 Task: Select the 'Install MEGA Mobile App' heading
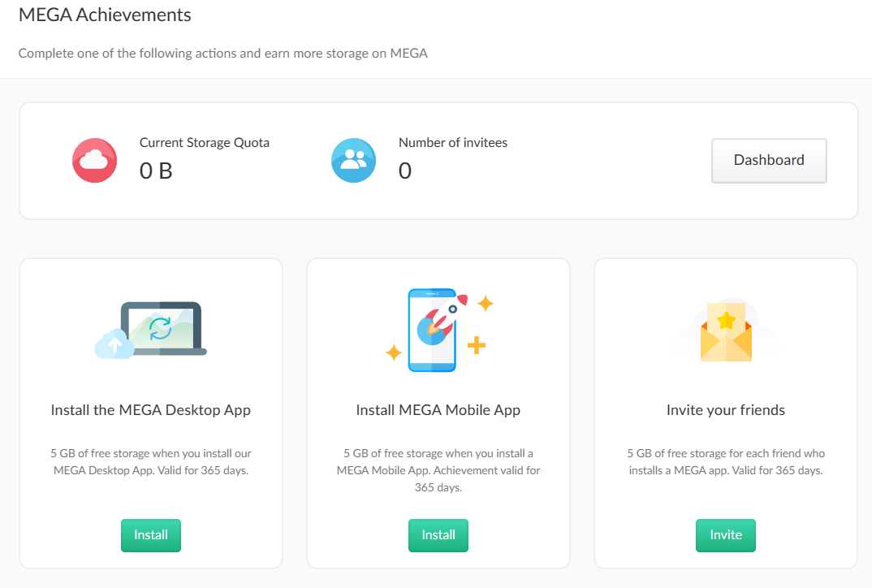tap(438, 410)
